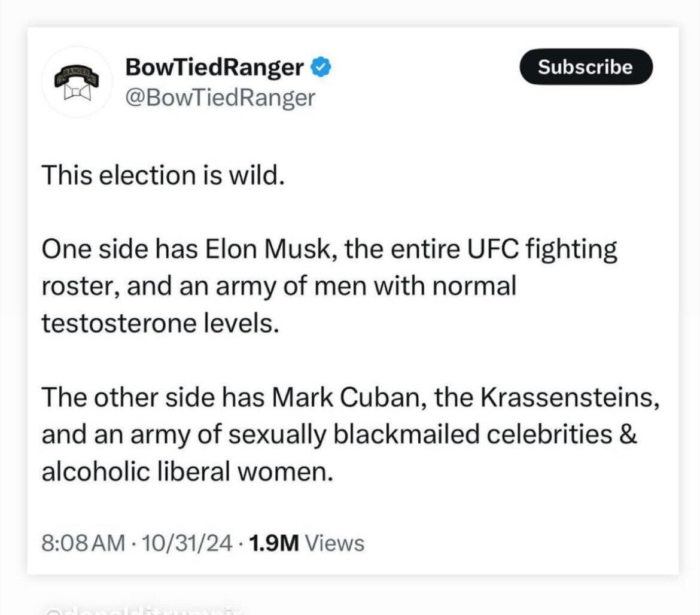Viewport: 700px width, 615px height.
Task: Click the blue verified checkmark badge
Action: tap(321, 68)
